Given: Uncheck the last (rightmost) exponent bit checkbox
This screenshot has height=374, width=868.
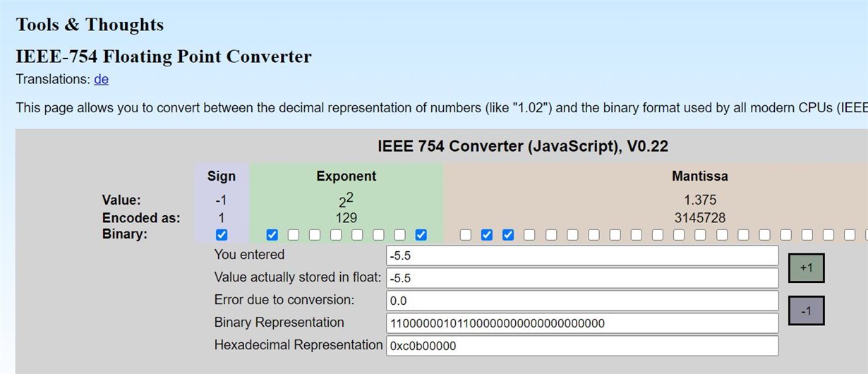Looking at the screenshot, I should coord(421,235).
